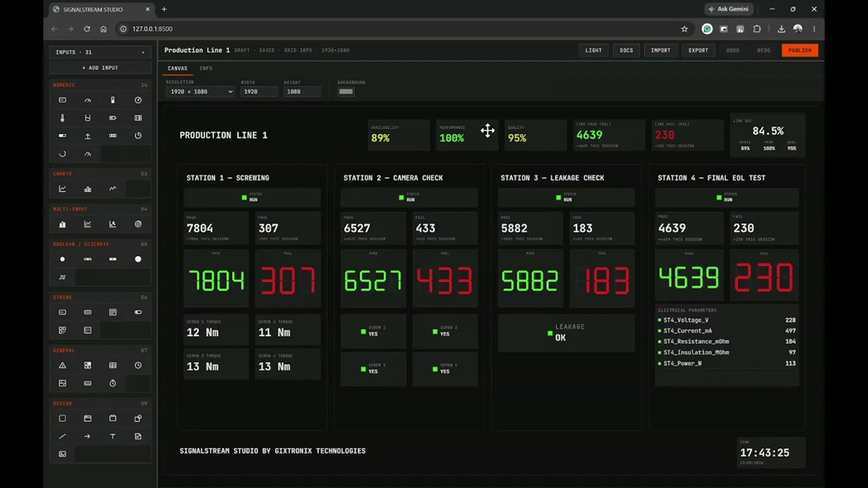Viewport: 868px width, 488px height.
Task: Open the Resolution 1920 × 1080 dropdown
Action: [200, 92]
